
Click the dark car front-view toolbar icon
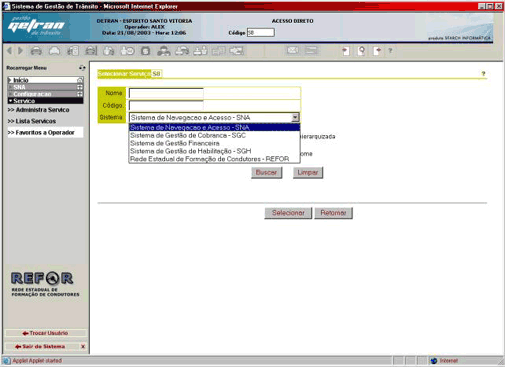coord(36,51)
